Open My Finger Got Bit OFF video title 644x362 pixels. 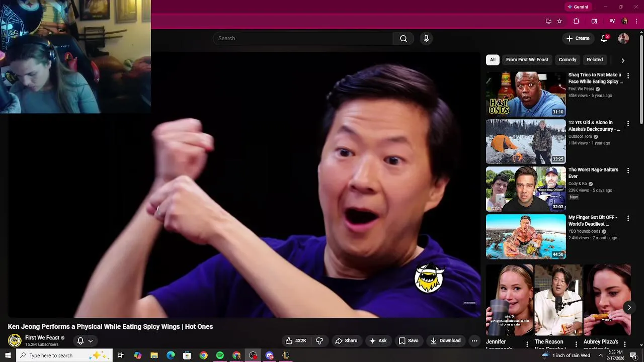tap(594, 221)
